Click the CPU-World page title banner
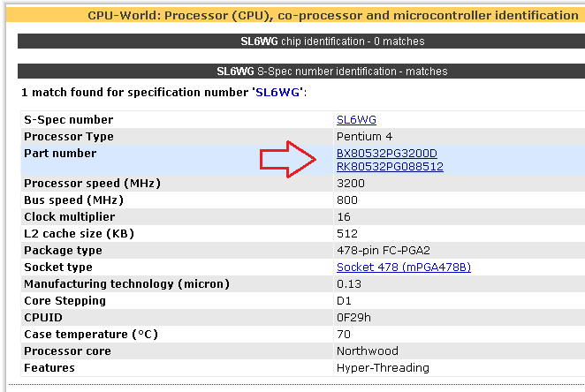This screenshot has width=585, height=392. pyautogui.click(x=295, y=15)
